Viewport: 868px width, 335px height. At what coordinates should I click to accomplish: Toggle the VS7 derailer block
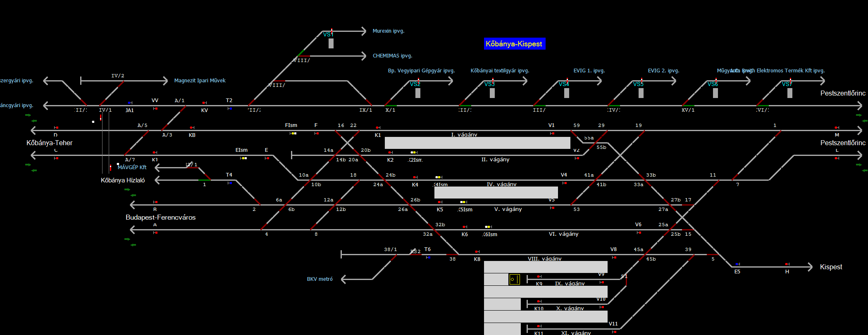pyautogui.click(x=790, y=93)
